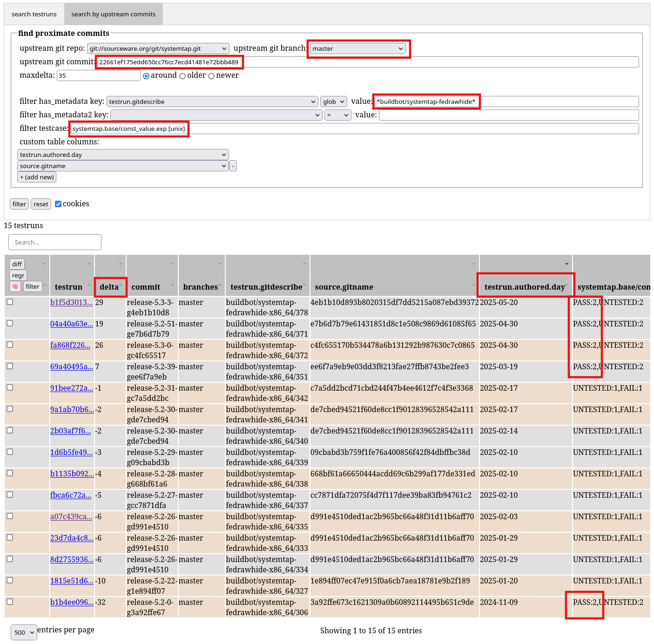Select the 'older' radio button
Image resolution: width=654 pixels, height=644 pixels.
pyautogui.click(x=182, y=76)
